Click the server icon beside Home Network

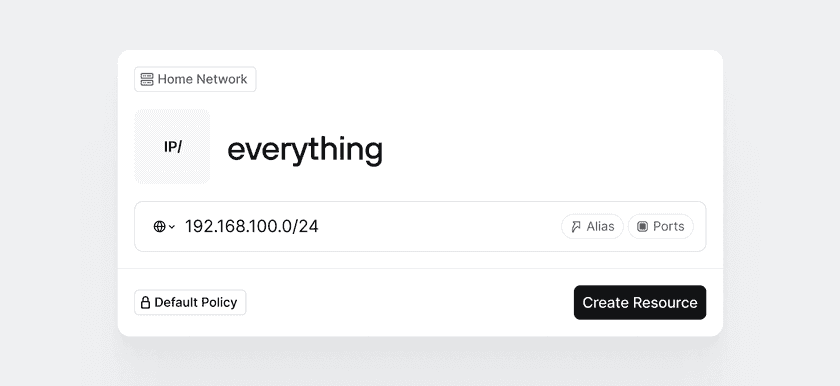coord(147,79)
